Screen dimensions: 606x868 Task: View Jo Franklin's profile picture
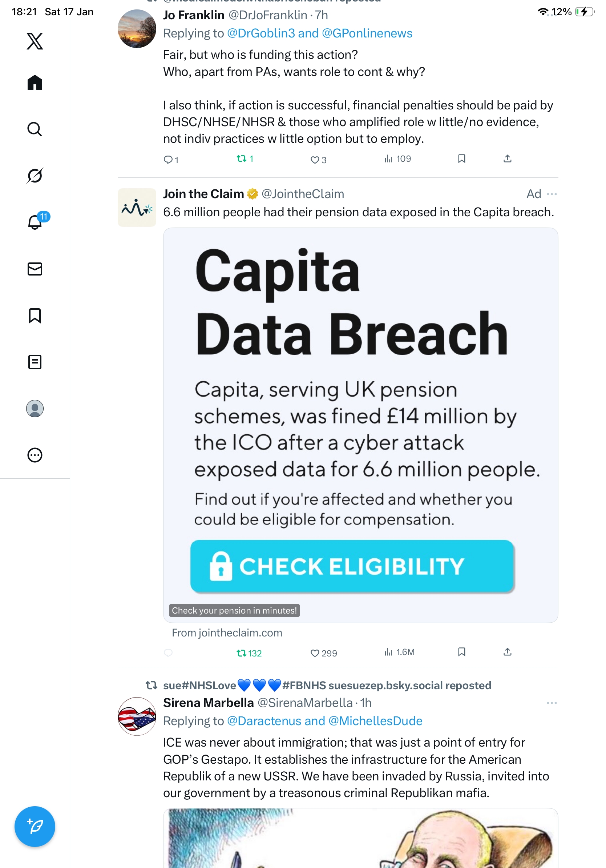(x=137, y=29)
